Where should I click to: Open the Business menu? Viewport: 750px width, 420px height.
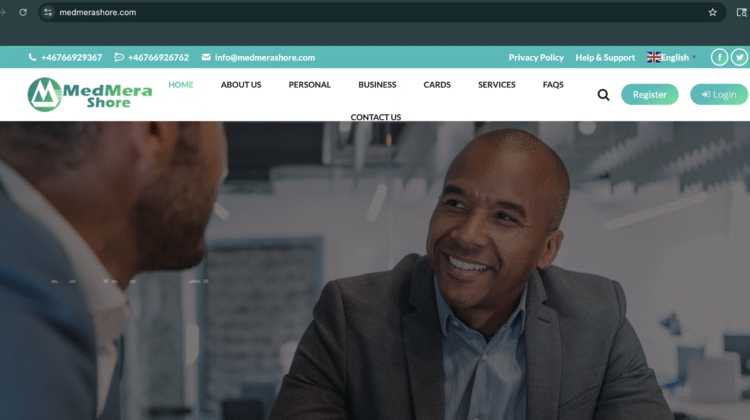click(x=377, y=85)
